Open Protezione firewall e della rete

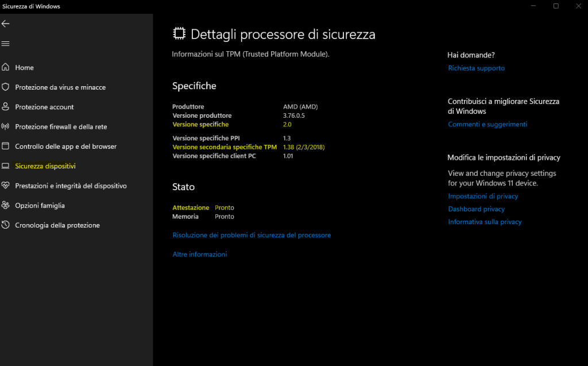[61, 126]
